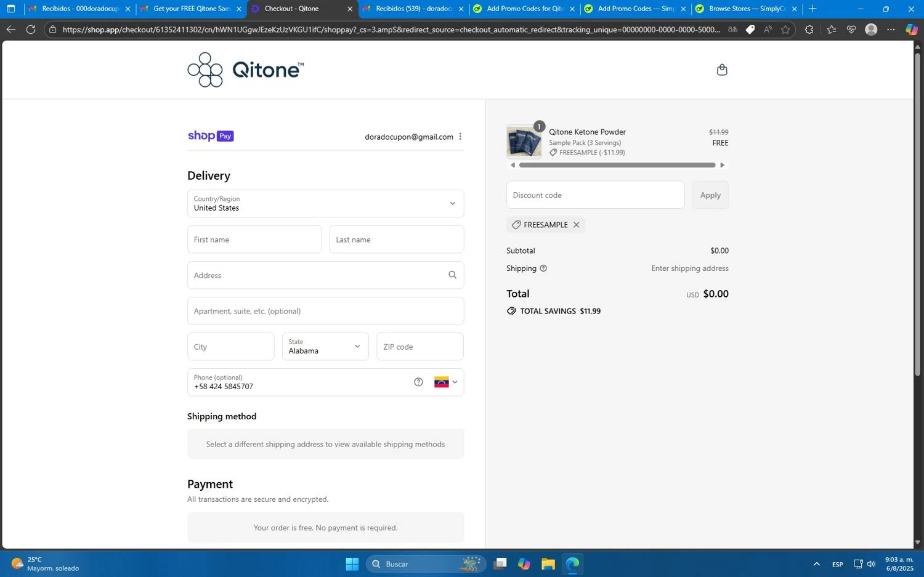Click the City input field

click(x=230, y=346)
